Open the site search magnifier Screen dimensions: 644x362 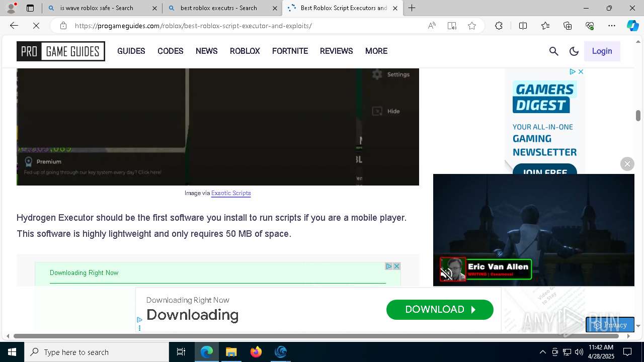(x=554, y=51)
